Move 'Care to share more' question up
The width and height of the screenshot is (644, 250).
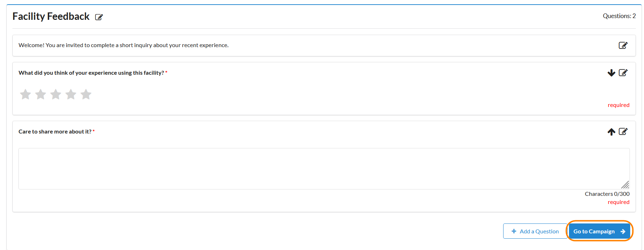tap(611, 132)
